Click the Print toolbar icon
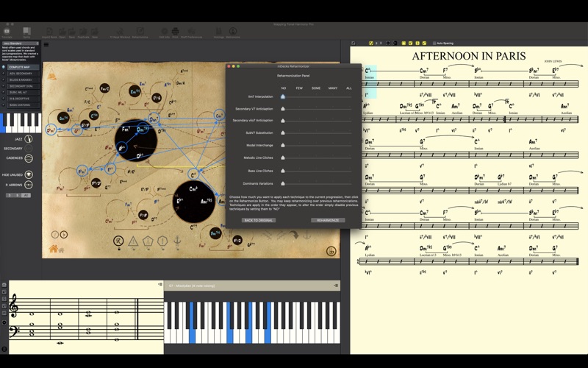This screenshot has width=588, height=368. (175, 32)
